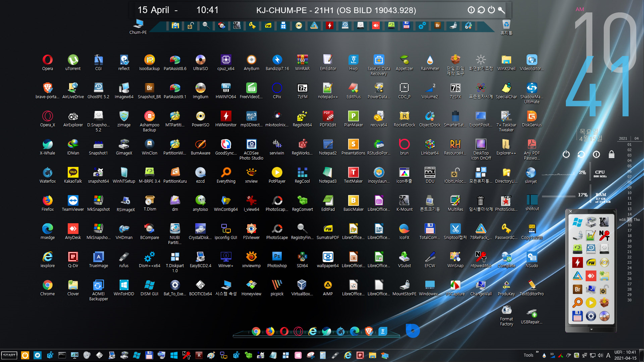Launch the WinRAR desktop icon

coord(302,63)
